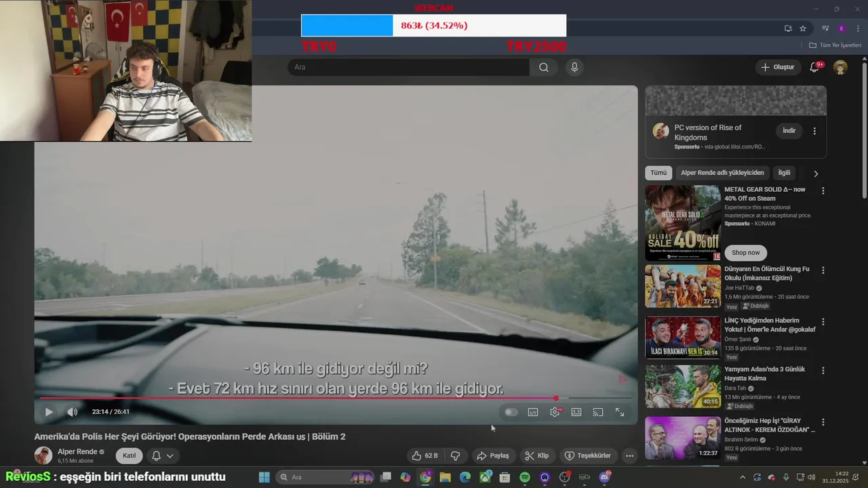This screenshot has width=868, height=488.
Task: Open Microsoft Edge from the taskbar
Action: tap(465, 477)
